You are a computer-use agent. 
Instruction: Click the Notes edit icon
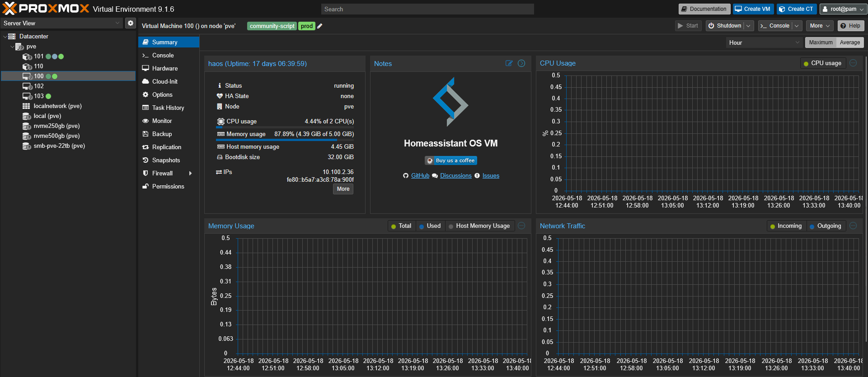(509, 63)
